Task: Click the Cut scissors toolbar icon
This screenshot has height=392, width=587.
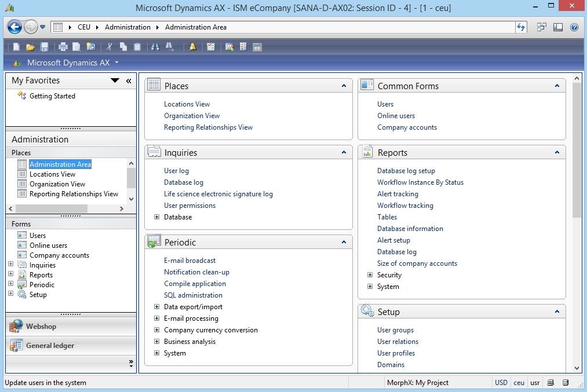Action: click(x=109, y=47)
